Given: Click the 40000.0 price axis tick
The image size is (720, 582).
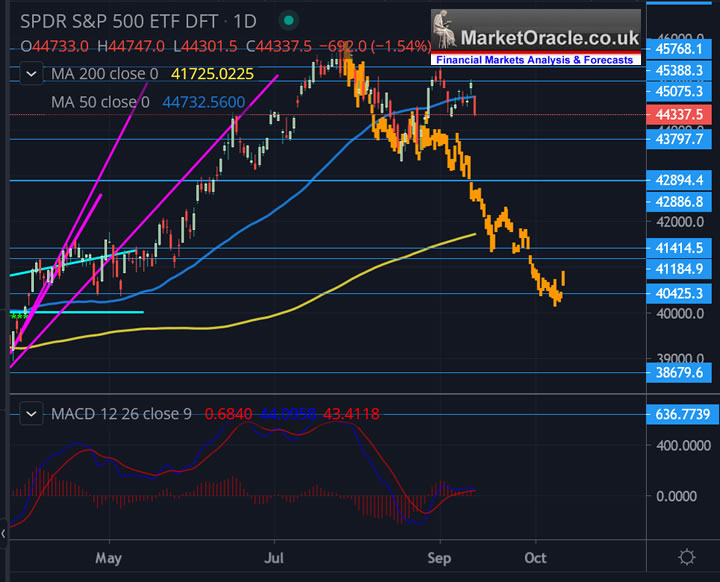Looking at the screenshot, I should [x=680, y=314].
